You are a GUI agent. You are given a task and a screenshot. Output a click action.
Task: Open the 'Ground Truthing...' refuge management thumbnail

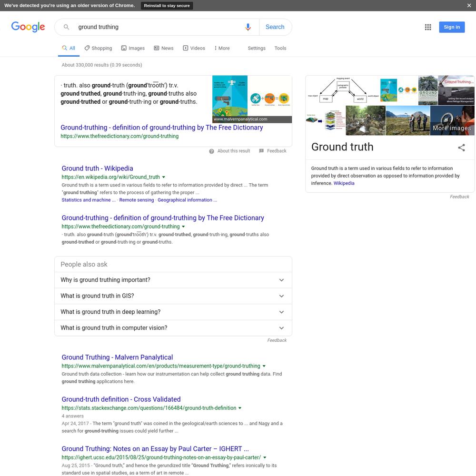click(456, 90)
